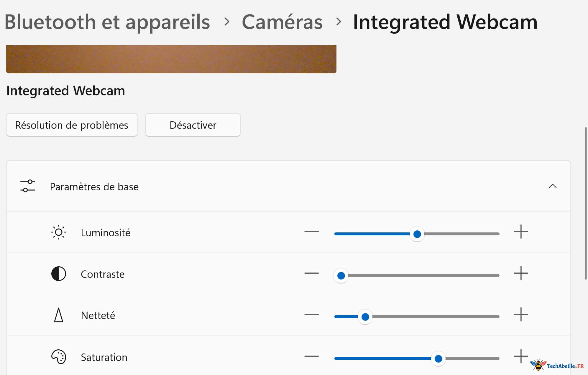Go back to Caméras breadcrumb

(282, 22)
